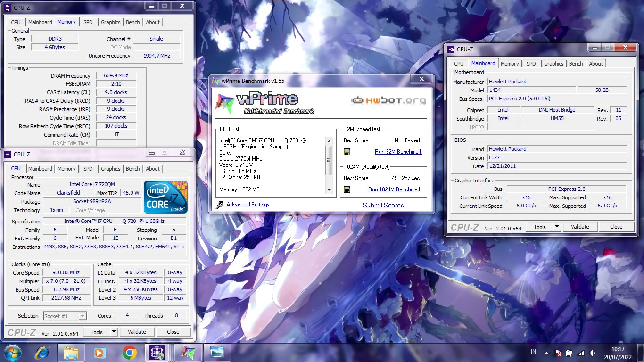Open Tools dropdown arrow in the CPU tab window
The image size is (644, 362).
(x=114, y=332)
